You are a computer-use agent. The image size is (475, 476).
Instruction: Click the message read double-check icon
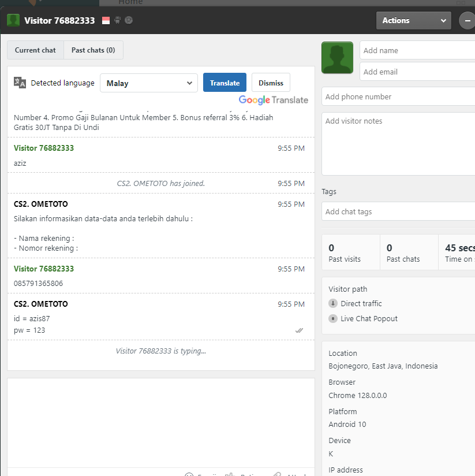(299, 330)
